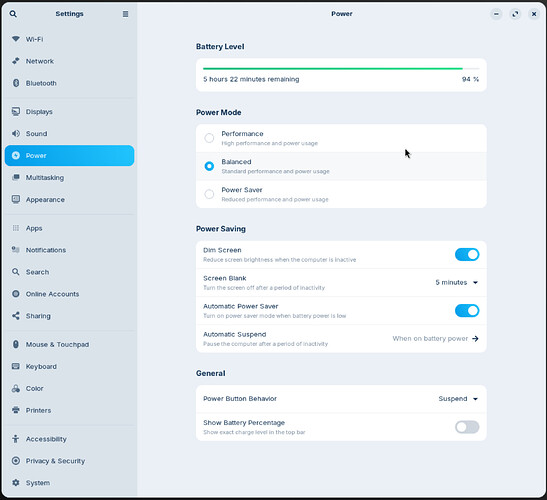Click the battery level progress bar

point(341,69)
